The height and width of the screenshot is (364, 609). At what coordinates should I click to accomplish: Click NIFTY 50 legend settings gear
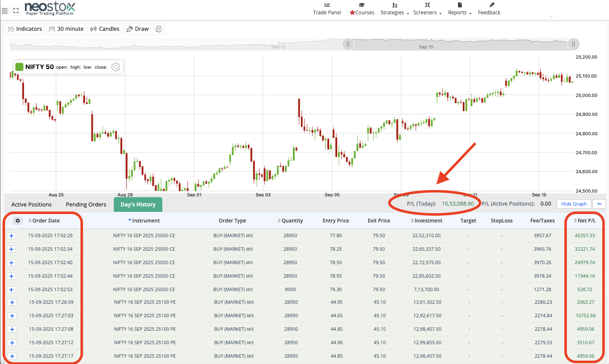[115, 67]
